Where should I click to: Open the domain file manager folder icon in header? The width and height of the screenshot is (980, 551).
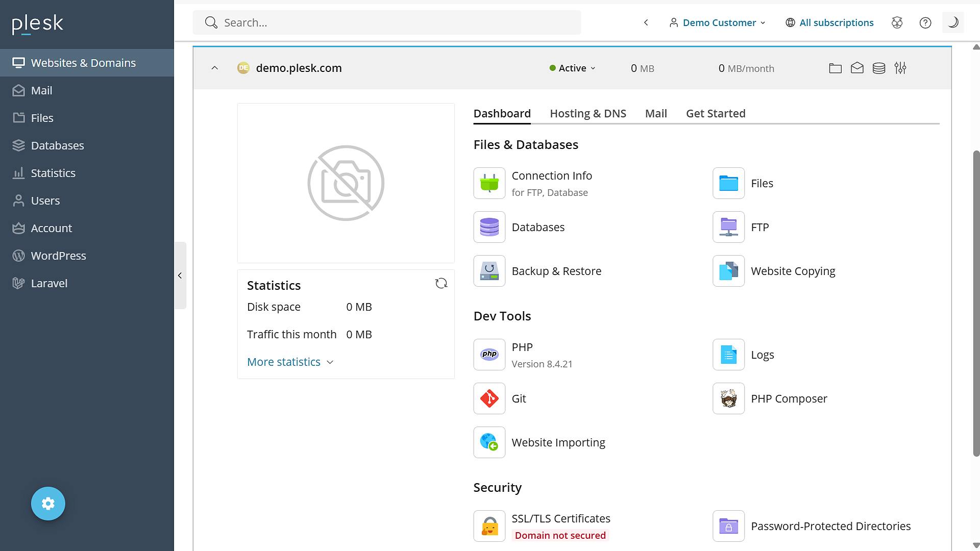click(835, 68)
